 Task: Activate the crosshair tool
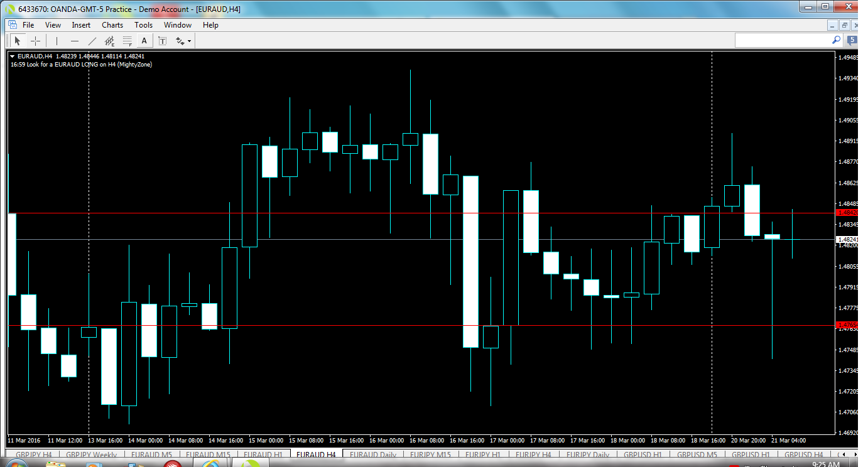[x=36, y=41]
